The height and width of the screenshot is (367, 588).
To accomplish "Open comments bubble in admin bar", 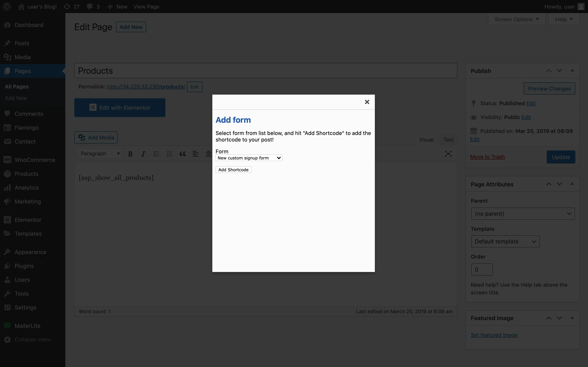I will coord(93,7).
